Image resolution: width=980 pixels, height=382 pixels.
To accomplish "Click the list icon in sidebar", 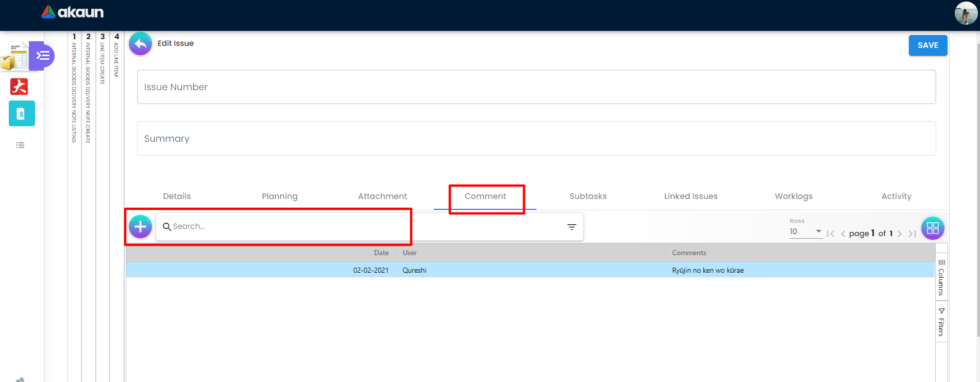I will [20, 145].
